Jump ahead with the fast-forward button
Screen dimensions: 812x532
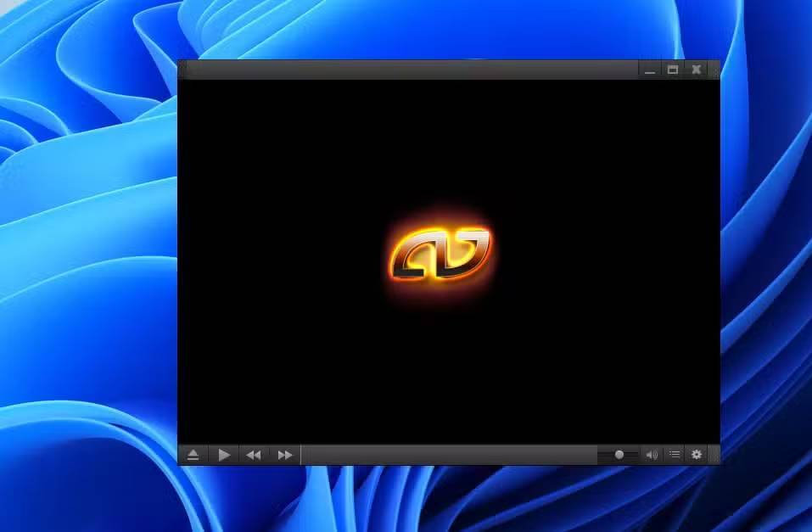coord(284,455)
